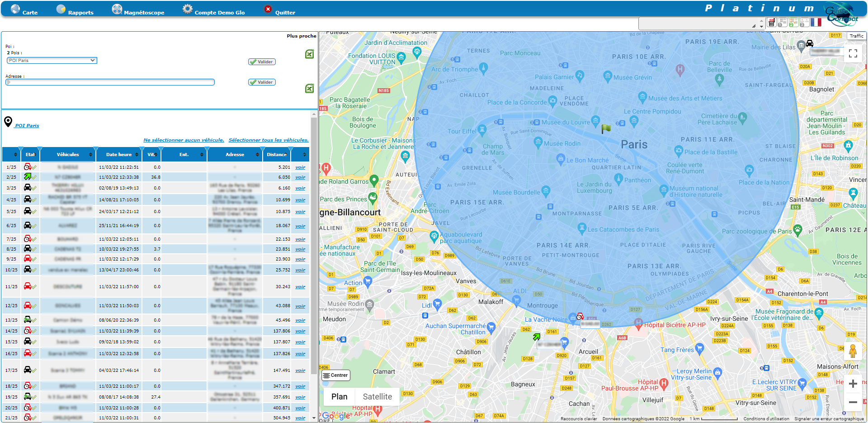Validate the selected Poi with Valider
This screenshot has height=423, width=868.
click(x=262, y=62)
